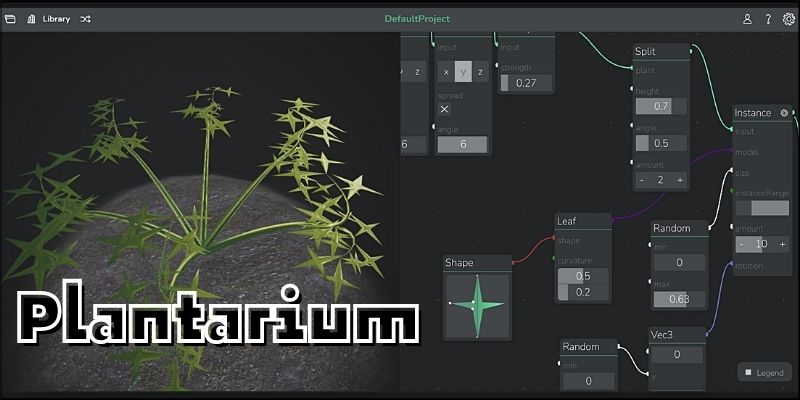Viewport: 800px width, 400px height.
Task: Open the Library panel
Action: [x=49, y=19]
